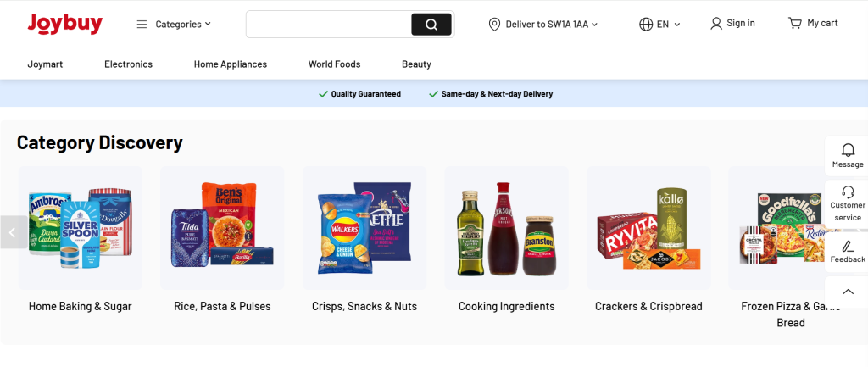Click the search input field

coord(329,25)
